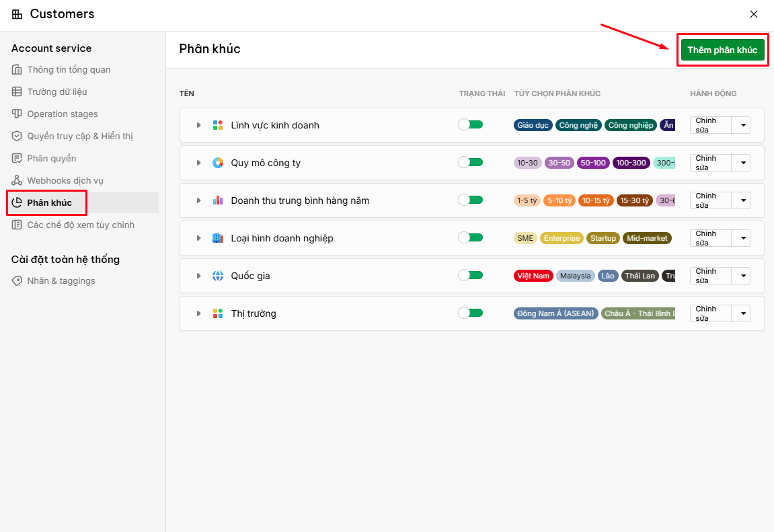
Task: Click the Doanh thu bar chart icon
Action: [218, 200]
